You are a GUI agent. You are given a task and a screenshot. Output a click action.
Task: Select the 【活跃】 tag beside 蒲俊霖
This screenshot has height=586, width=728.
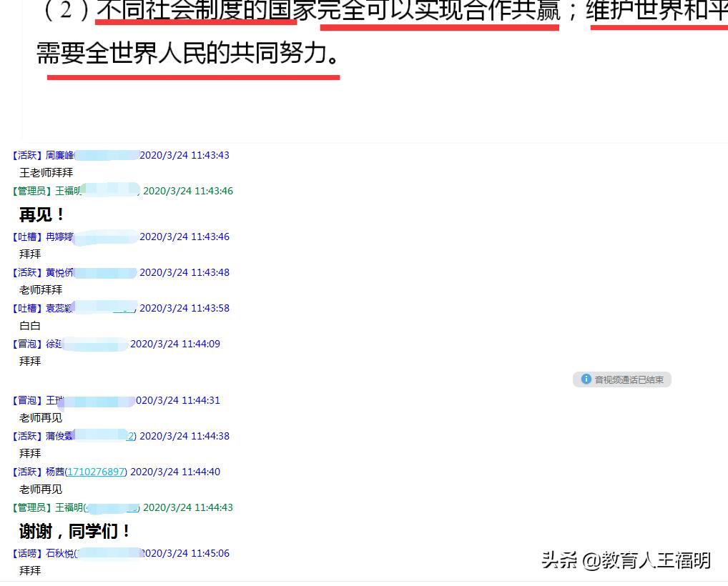(26, 436)
